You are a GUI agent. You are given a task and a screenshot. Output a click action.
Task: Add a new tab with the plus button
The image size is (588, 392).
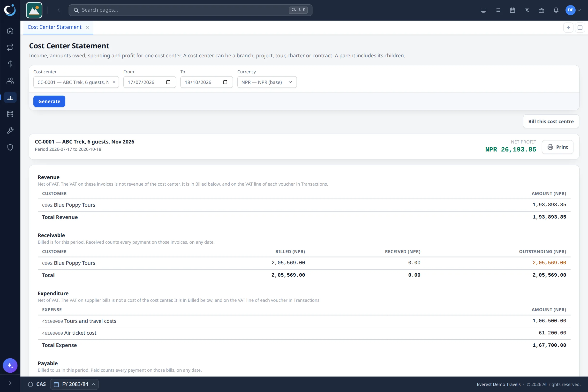coord(568,28)
